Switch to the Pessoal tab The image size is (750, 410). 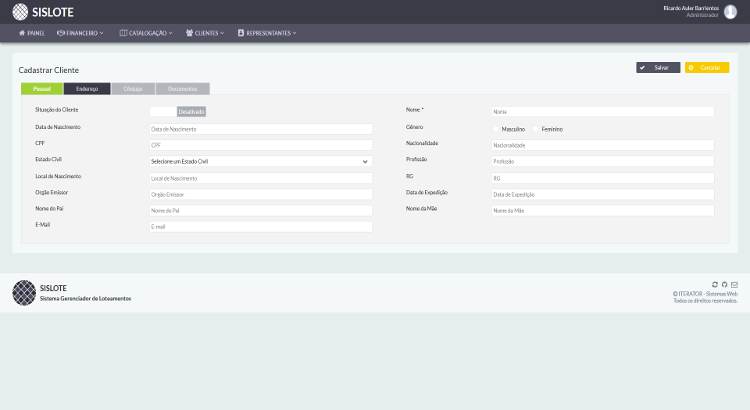coord(42,89)
